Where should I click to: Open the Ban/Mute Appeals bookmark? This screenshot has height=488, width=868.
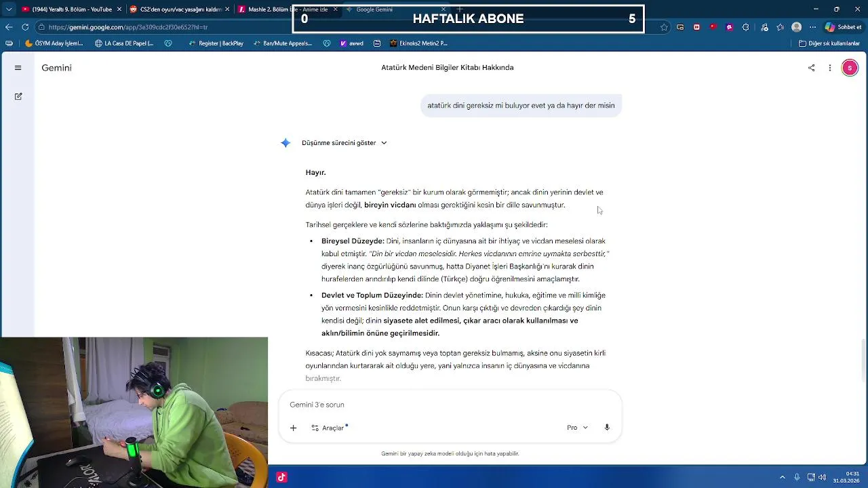[x=283, y=43]
